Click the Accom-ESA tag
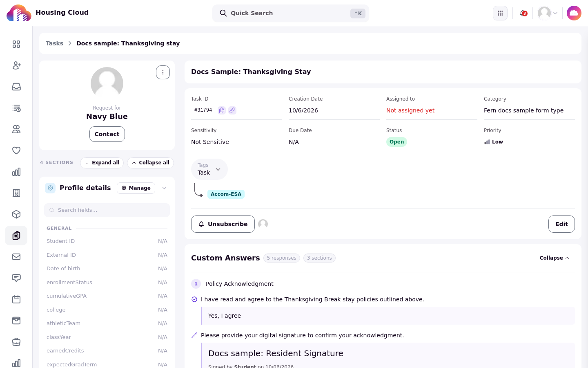 [x=226, y=194]
